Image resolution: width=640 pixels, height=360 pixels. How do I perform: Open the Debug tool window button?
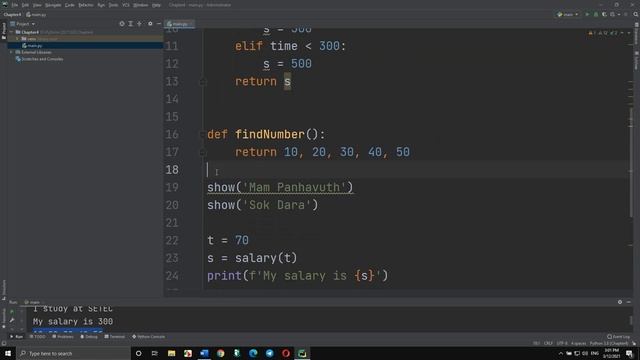(x=89, y=337)
